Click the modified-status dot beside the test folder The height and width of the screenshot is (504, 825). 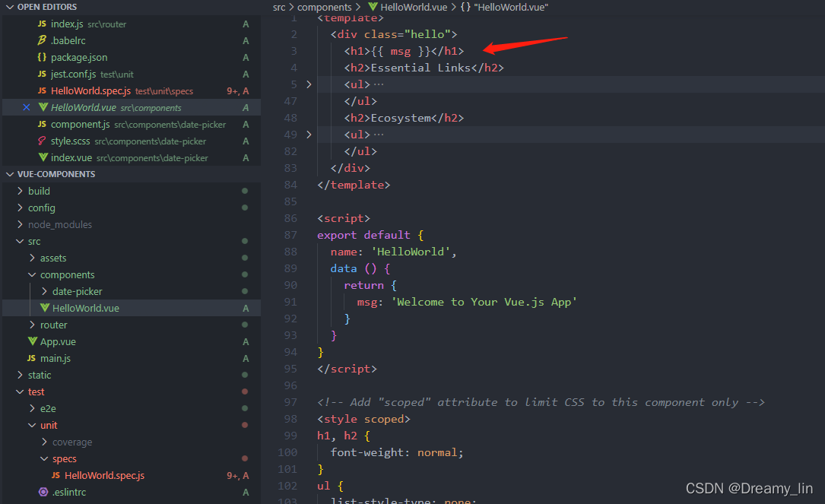pyautogui.click(x=245, y=391)
